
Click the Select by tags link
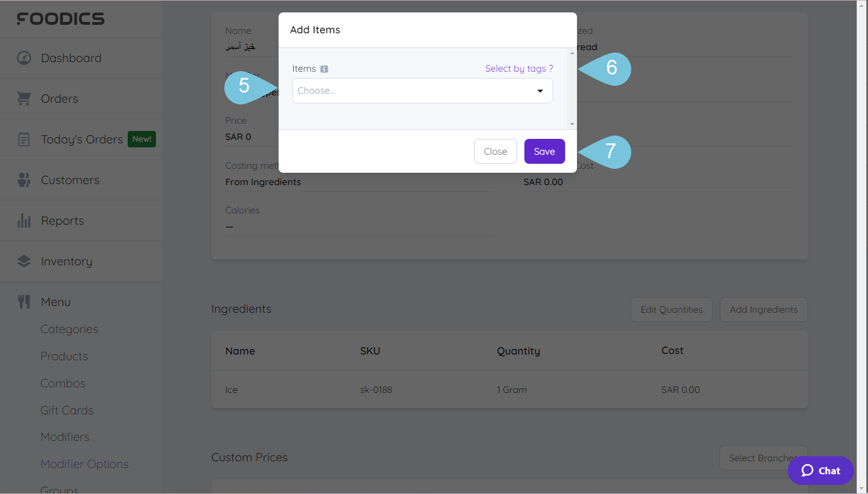click(x=519, y=68)
